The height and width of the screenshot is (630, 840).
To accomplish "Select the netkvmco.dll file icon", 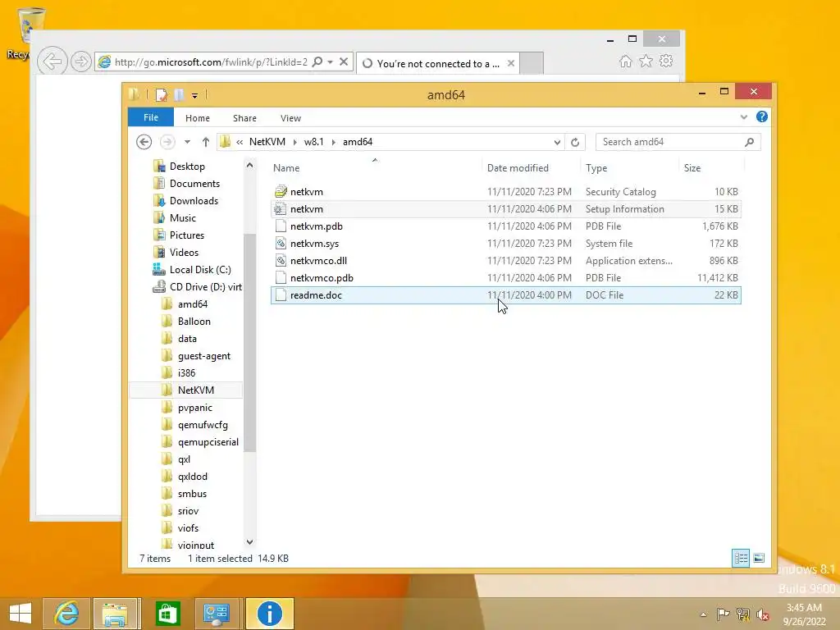I will [x=281, y=260].
